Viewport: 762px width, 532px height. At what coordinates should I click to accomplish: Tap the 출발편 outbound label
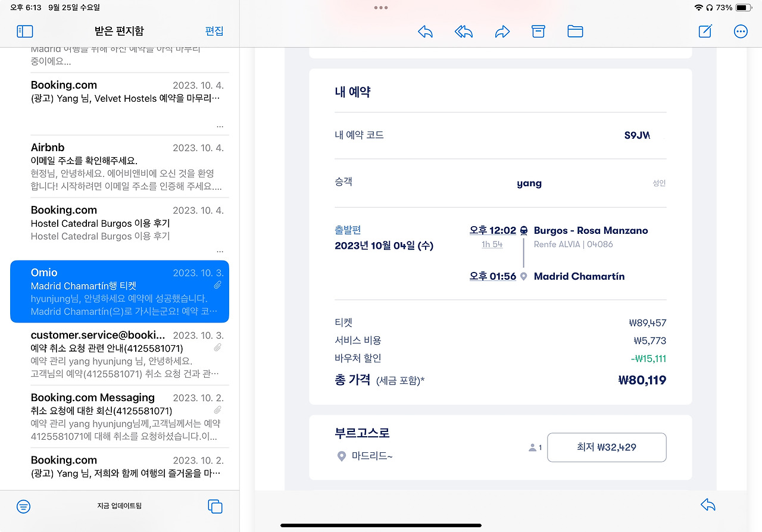[x=348, y=230]
